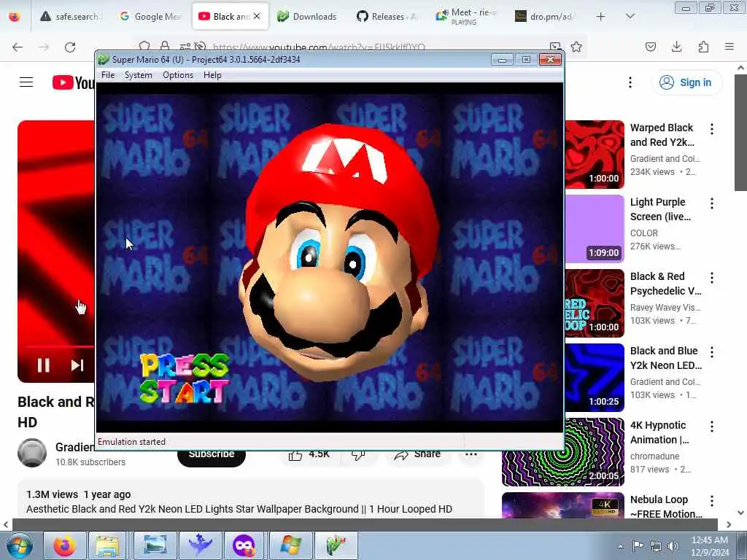Click the page vertical scrollbar thumb

pyautogui.click(x=740, y=133)
